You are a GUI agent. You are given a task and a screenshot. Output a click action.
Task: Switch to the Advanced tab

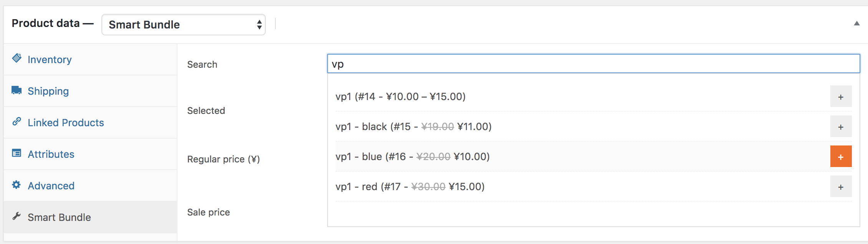(51, 186)
